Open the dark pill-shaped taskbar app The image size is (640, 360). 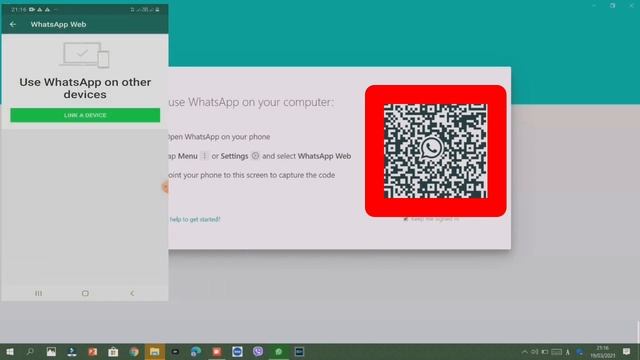[x=175, y=352]
